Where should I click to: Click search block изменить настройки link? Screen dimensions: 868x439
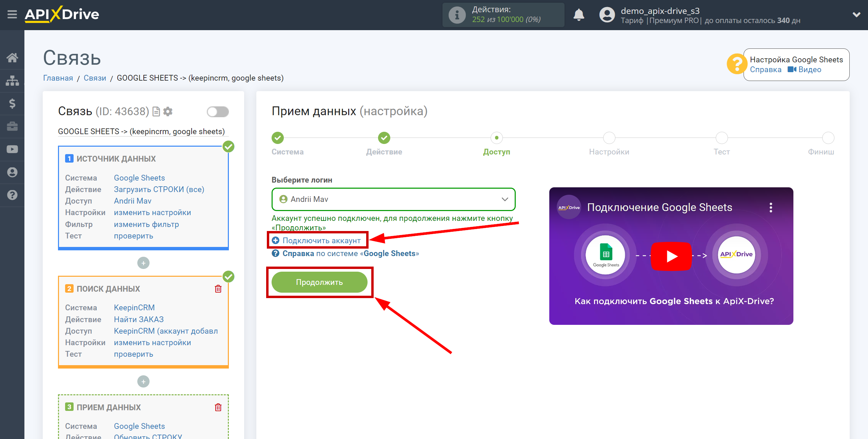[x=153, y=342]
